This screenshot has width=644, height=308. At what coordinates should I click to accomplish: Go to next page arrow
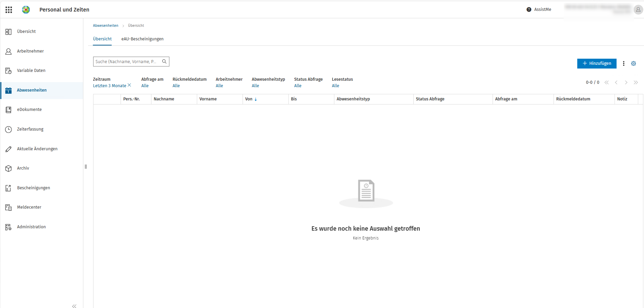point(626,82)
